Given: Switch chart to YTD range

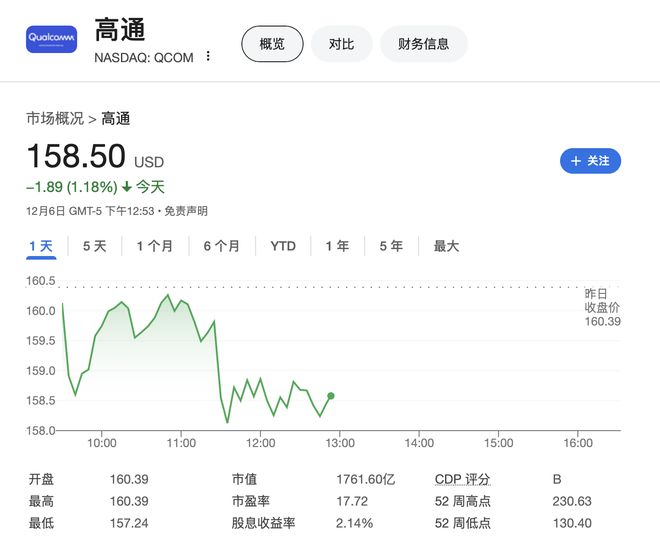Looking at the screenshot, I should (283, 246).
